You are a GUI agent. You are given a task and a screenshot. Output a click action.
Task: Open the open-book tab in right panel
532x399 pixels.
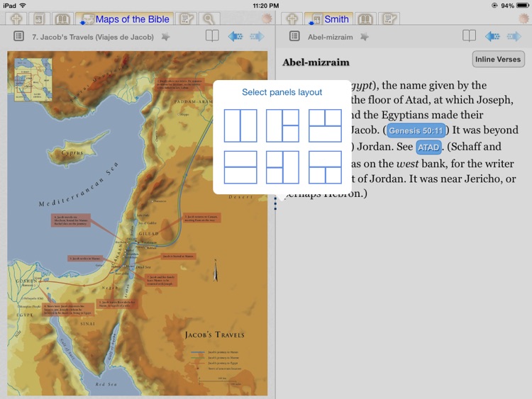click(365, 18)
